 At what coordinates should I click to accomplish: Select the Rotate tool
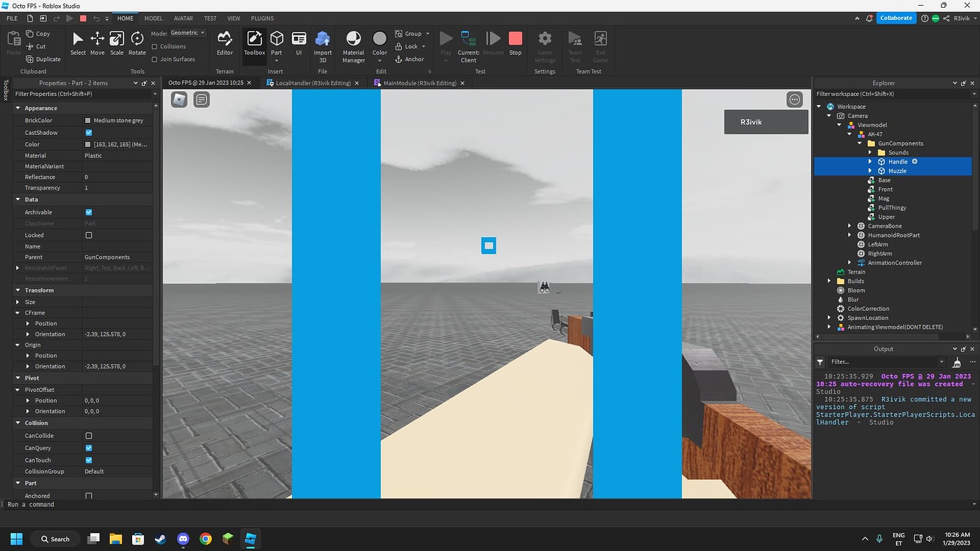(136, 43)
